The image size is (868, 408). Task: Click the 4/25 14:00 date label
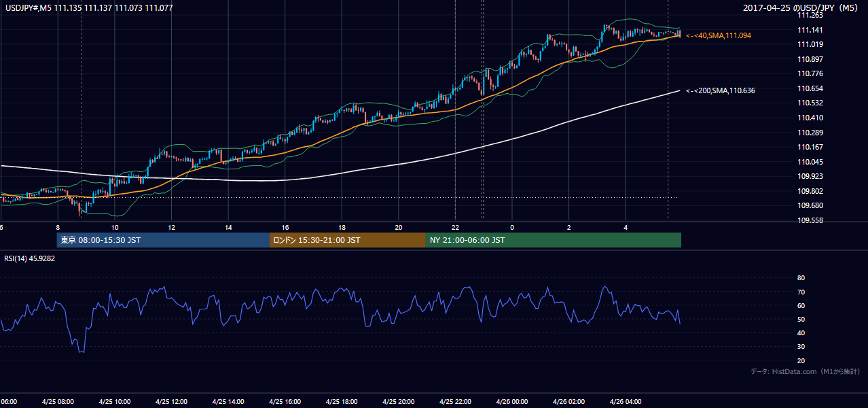(228, 402)
